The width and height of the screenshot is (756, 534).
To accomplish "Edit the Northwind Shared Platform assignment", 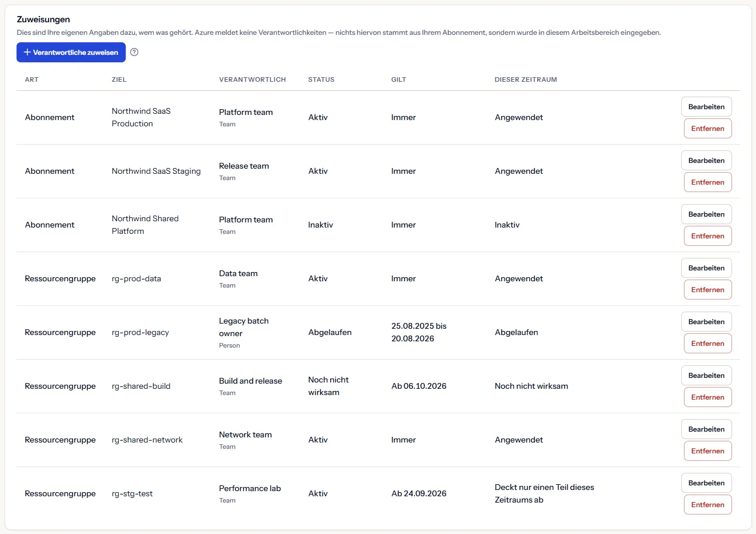I will tap(706, 214).
